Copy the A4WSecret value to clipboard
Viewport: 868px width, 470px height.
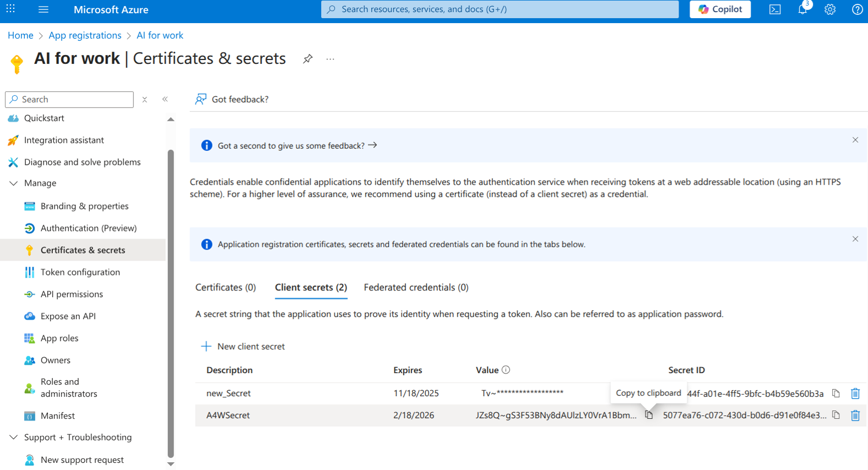click(x=649, y=415)
